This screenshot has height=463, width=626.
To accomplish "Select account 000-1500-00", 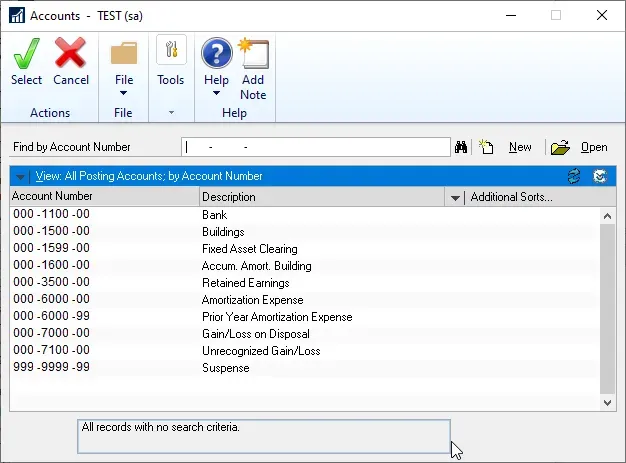I will (51, 231).
